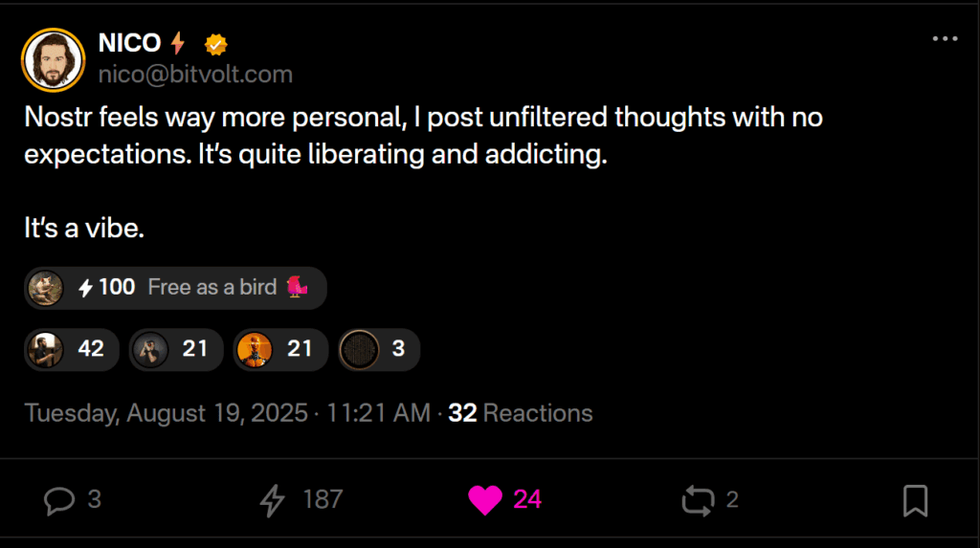Toggle the bookmark icon
This screenshot has width=980, height=548.
click(915, 499)
